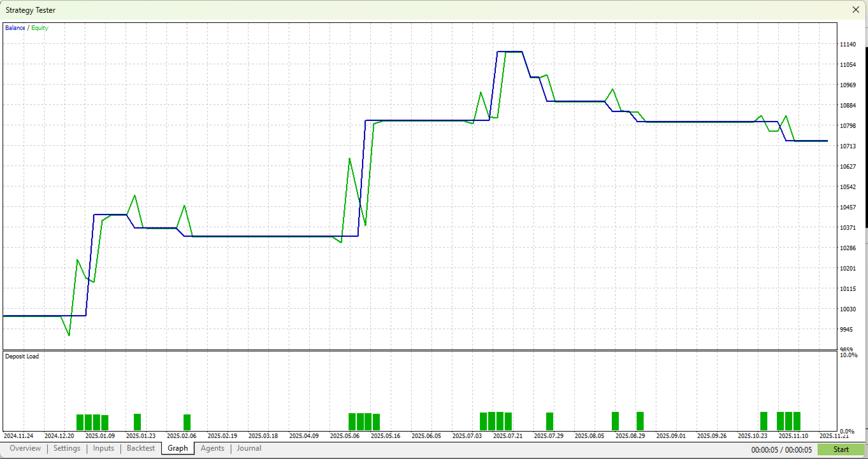Click the 2025.03.18 date label
Viewport: 868px width, 459px height.
click(x=263, y=436)
